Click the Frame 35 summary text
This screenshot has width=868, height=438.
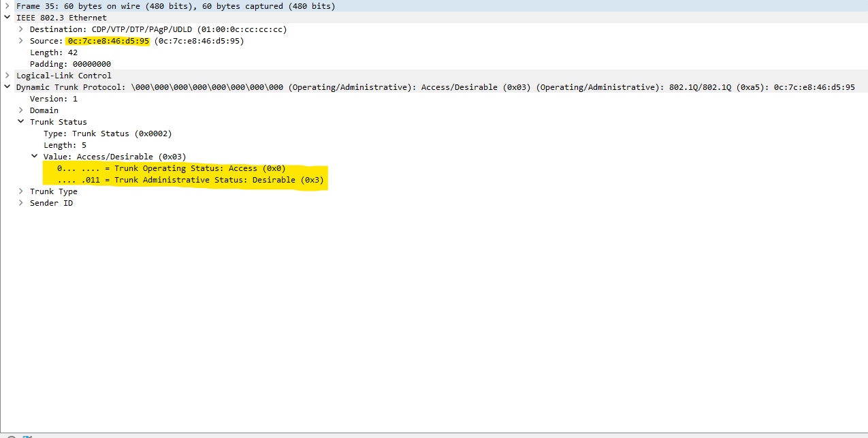[x=175, y=6]
